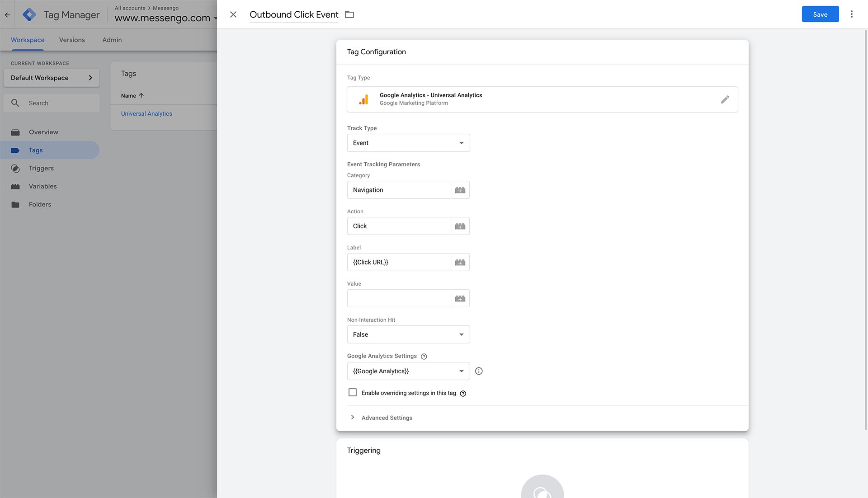Switch to the Versions tab

pyautogui.click(x=72, y=40)
